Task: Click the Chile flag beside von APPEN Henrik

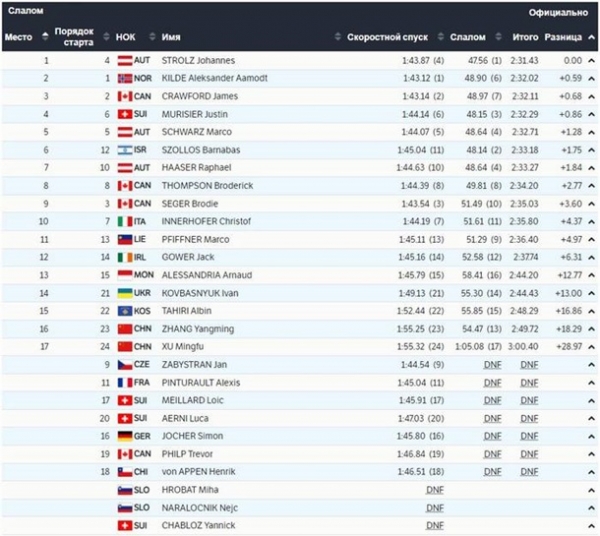Action: pyautogui.click(x=125, y=472)
